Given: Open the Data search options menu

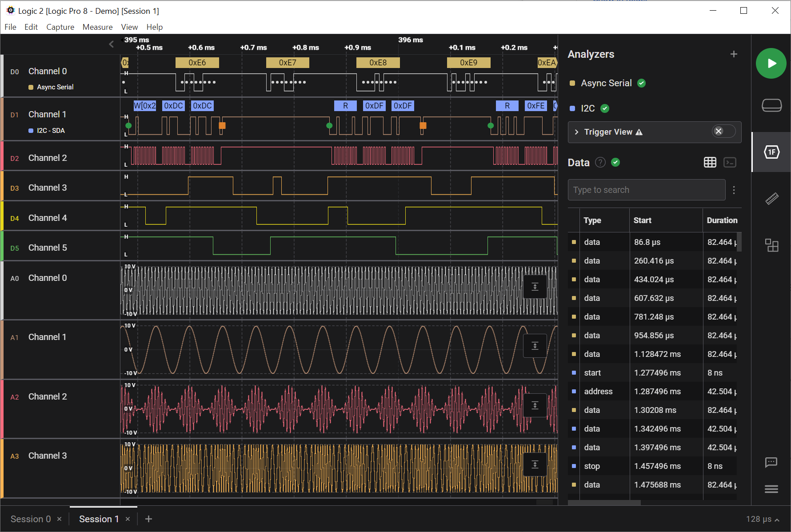Looking at the screenshot, I should click(x=734, y=190).
